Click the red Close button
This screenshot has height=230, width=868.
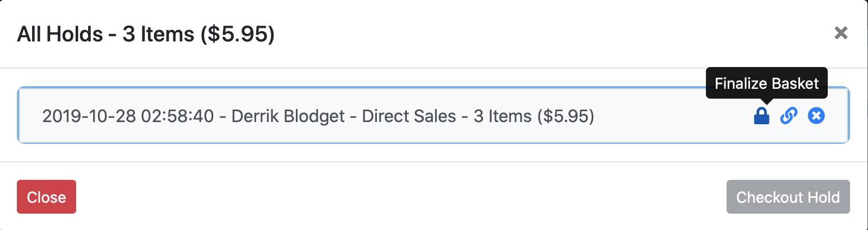click(x=46, y=197)
